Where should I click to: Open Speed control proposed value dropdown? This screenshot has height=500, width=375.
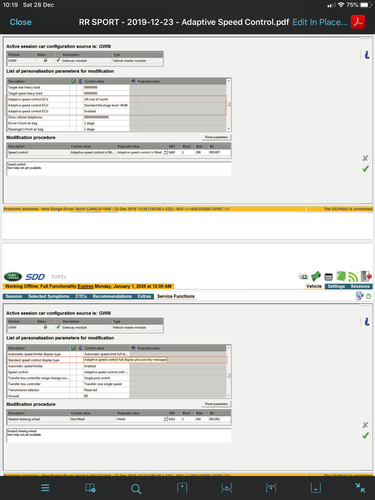coord(165,152)
